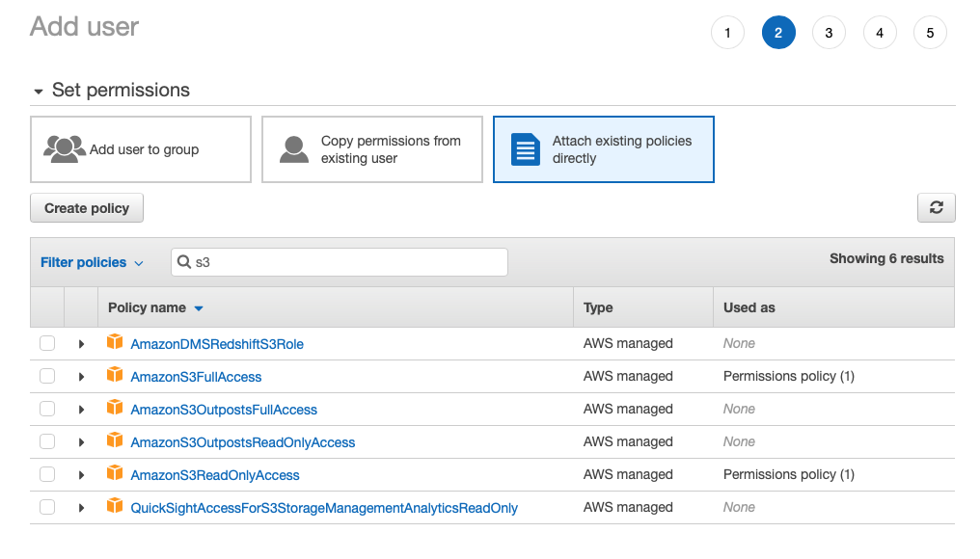The image size is (980, 559).
Task: Expand the AmazonS3OutpostsFullAccess policy details
Action: (81, 409)
